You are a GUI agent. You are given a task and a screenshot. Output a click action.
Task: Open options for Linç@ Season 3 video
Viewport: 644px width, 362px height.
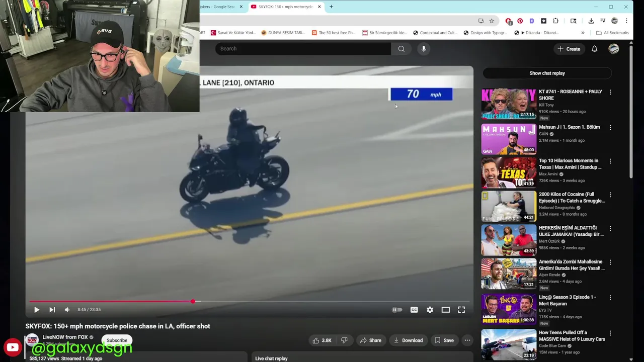610,298
